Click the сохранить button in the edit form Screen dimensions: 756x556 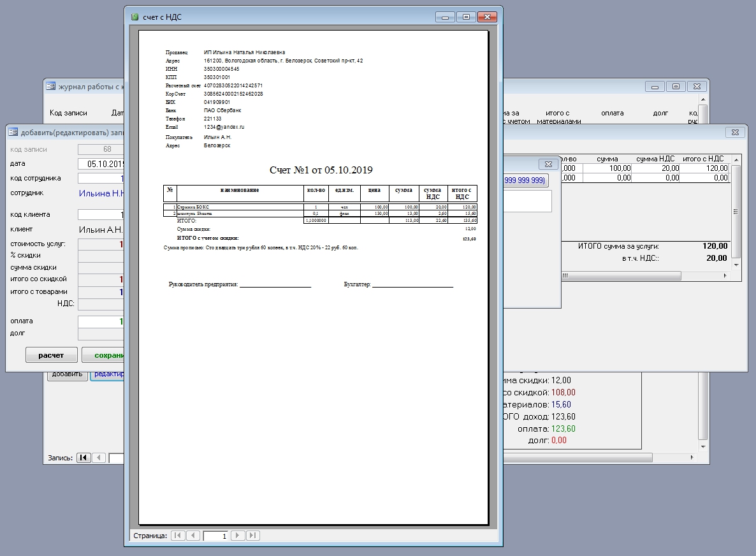[103, 355]
